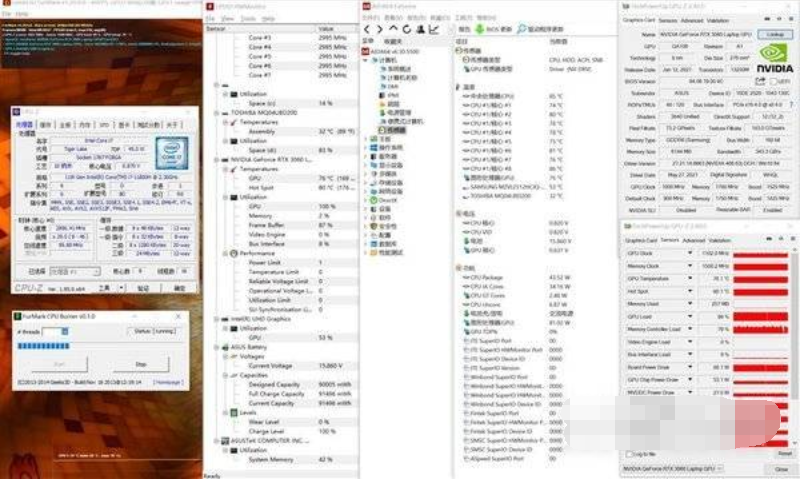Click FurMark CPU Burner progress bar
Screen dimensions: 804x481
pyautogui.click(x=44, y=346)
